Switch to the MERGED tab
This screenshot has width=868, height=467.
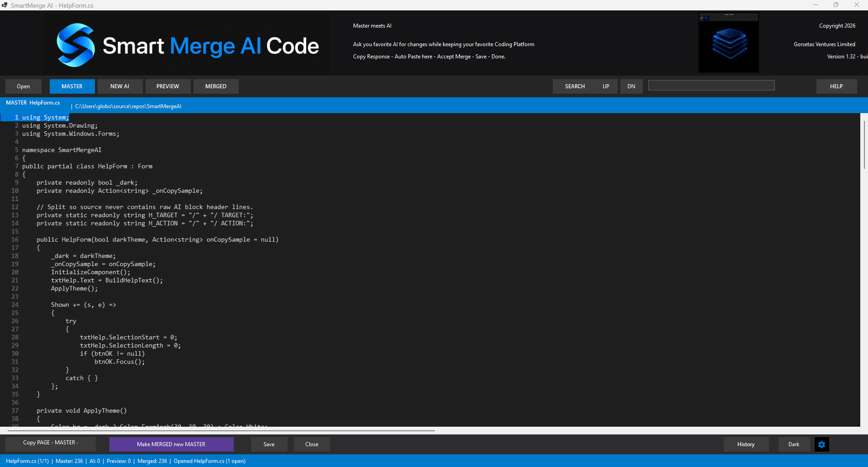click(216, 86)
